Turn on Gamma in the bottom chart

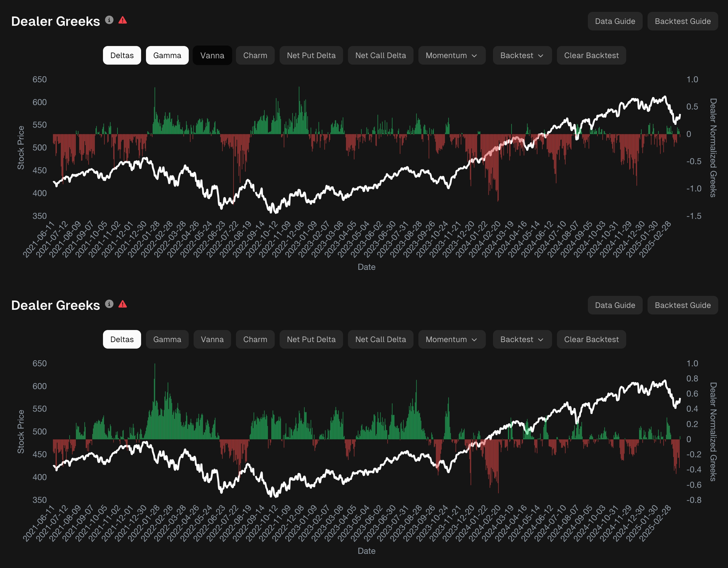pyautogui.click(x=167, y=339)
